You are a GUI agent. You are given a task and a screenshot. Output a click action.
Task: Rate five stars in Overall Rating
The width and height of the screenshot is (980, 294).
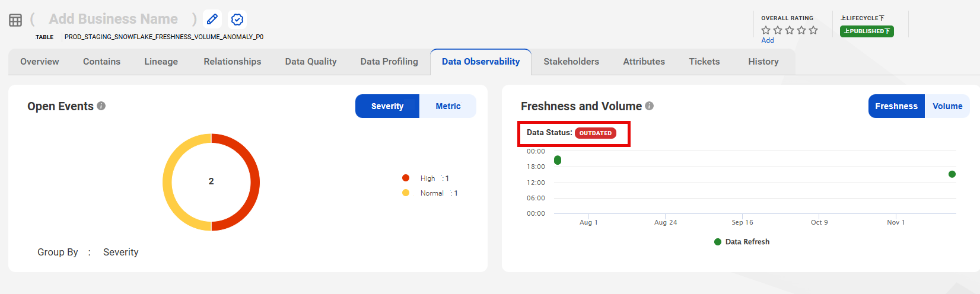tap(813, 30)
